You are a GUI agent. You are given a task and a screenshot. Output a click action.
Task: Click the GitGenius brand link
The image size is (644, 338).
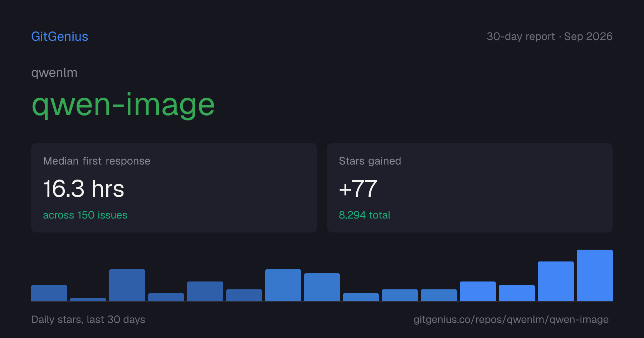[60, 36]
